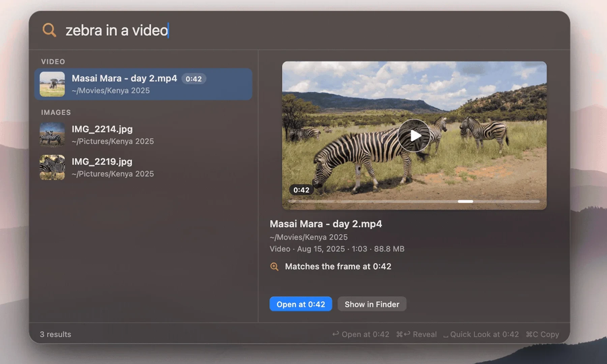Image resolution: width=607 pixels, height=364 pixels.
Task: Click Show in Finder button
Action: click(x=372, y=304)
